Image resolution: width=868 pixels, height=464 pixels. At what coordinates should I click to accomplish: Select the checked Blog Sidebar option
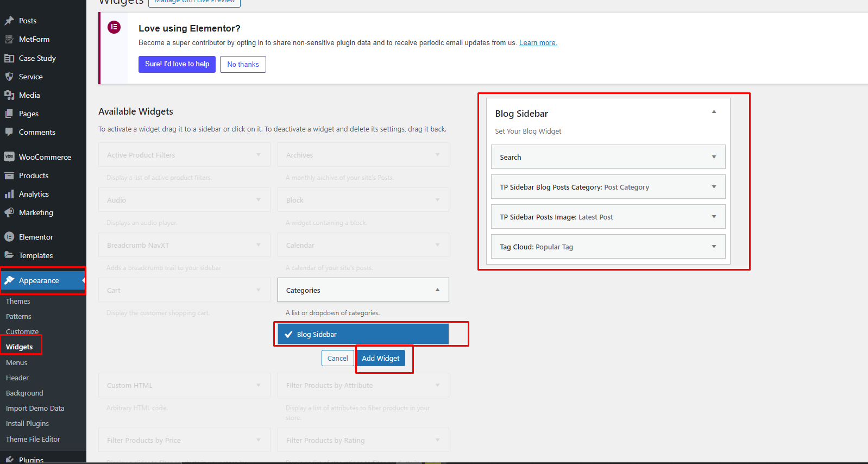pyautogui.click(x=363, y=334)
